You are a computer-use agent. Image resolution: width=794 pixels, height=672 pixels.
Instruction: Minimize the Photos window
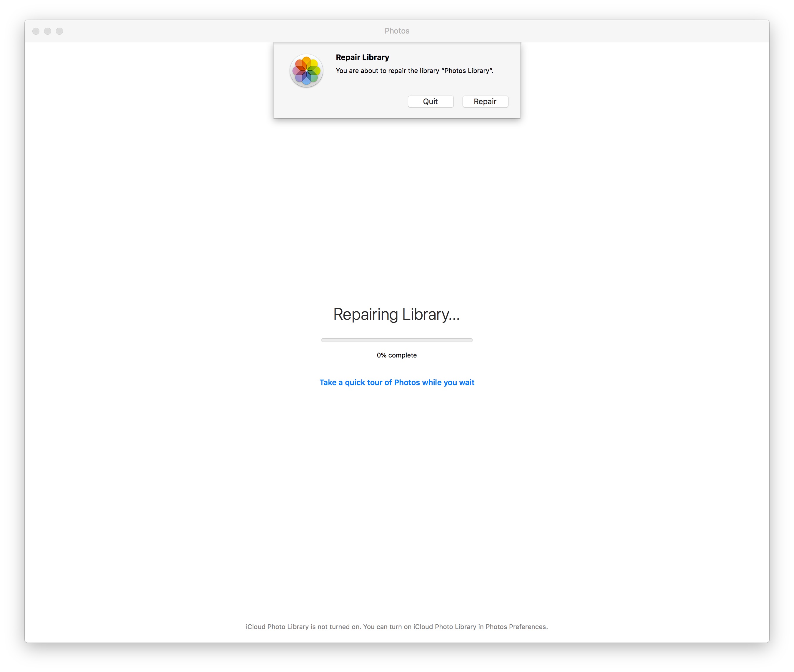tap(48, 31)
